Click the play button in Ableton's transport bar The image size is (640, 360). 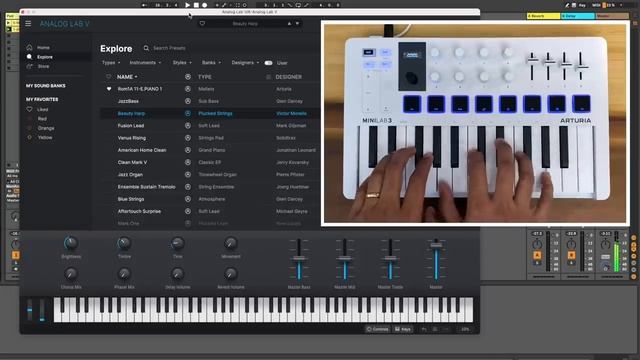(187, 5)
